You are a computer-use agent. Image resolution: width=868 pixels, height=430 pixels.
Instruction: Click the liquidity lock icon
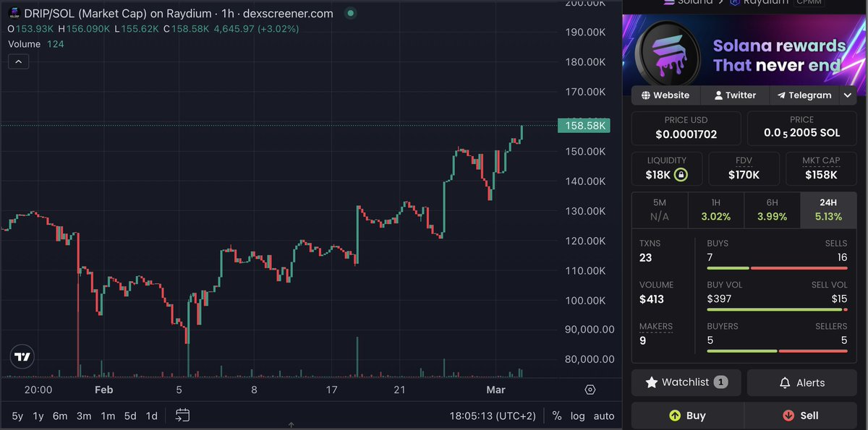click(x=680, y=175)
